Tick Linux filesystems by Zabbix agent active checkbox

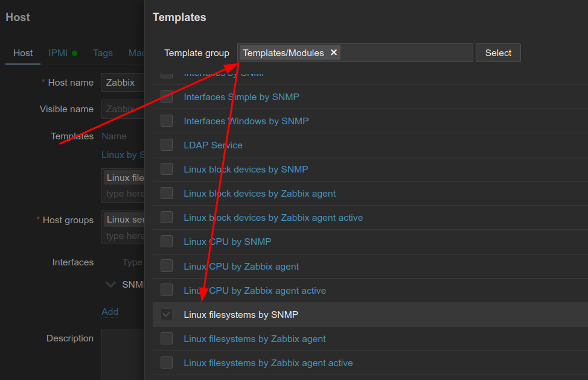(167, 363)
